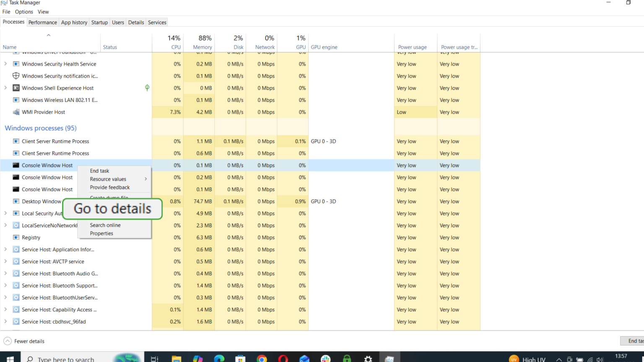Click the WMI Provider Host icon

16,112
